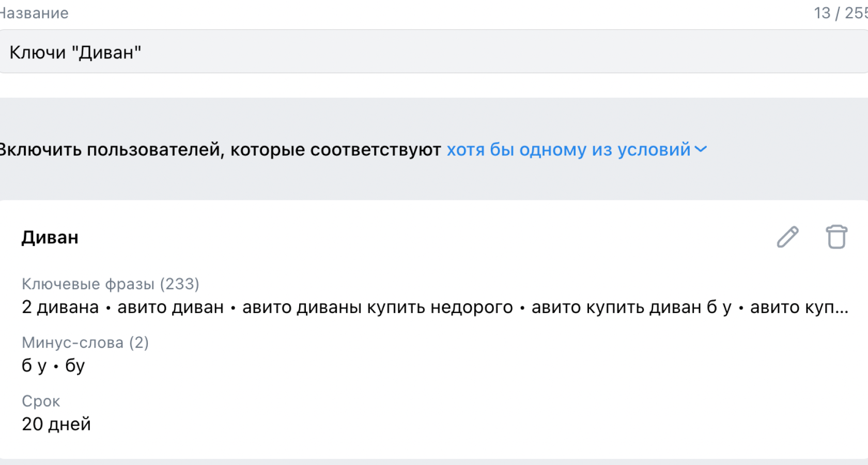Image resolution: width=868 pixels, height=465 pixels.
Task: Click the 'авито диван' key phrase
Action: [171, 307]
